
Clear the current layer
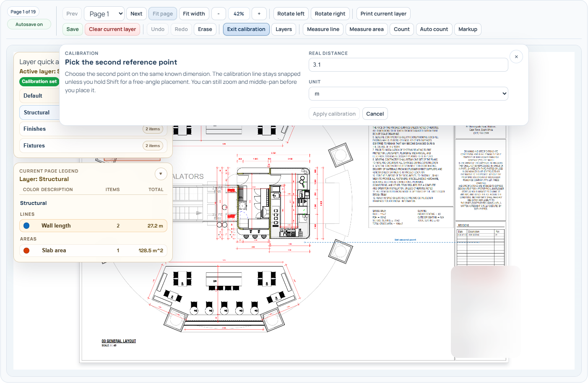tap(112, 29)
